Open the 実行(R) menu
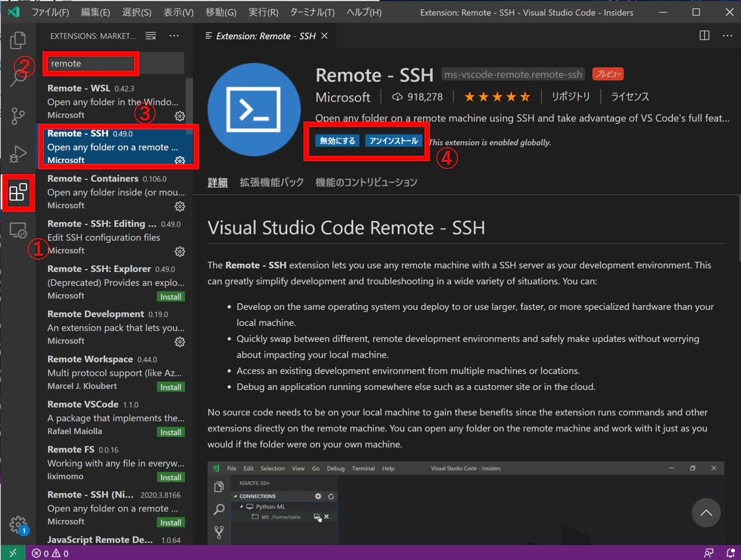The width and height of the screenshot is (741, 560). click(263, 12)
